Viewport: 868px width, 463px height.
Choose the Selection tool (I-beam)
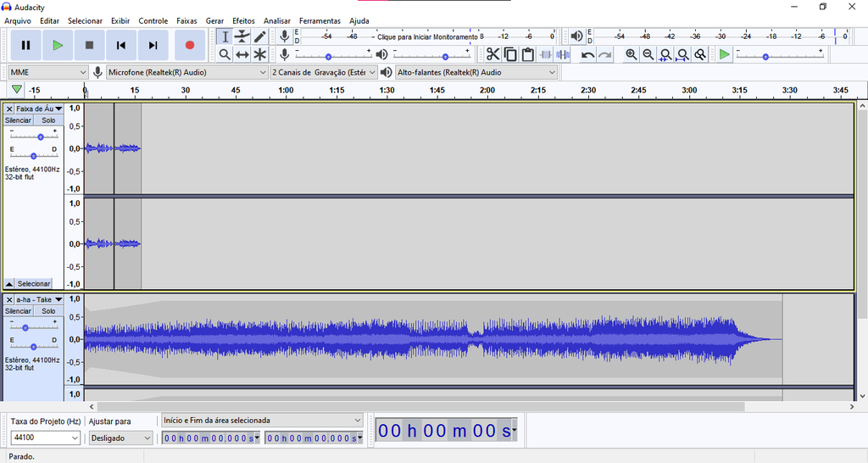pyautogui.click(x=225, y=37)
